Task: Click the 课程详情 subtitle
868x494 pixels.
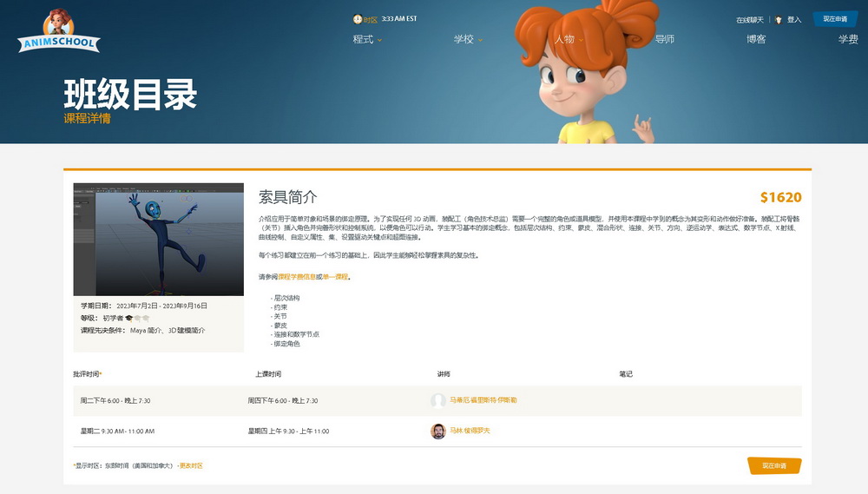Action: point(87,118)
